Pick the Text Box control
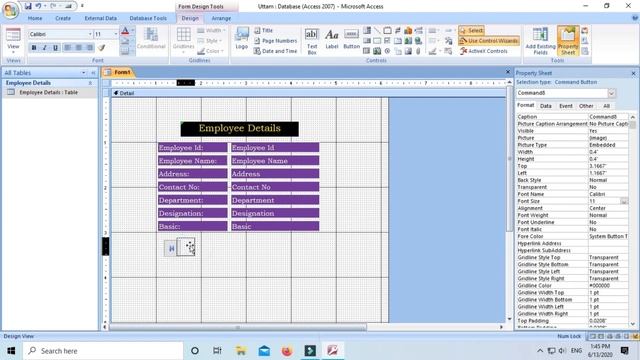 pyautogui.click(x=312, y=41)
